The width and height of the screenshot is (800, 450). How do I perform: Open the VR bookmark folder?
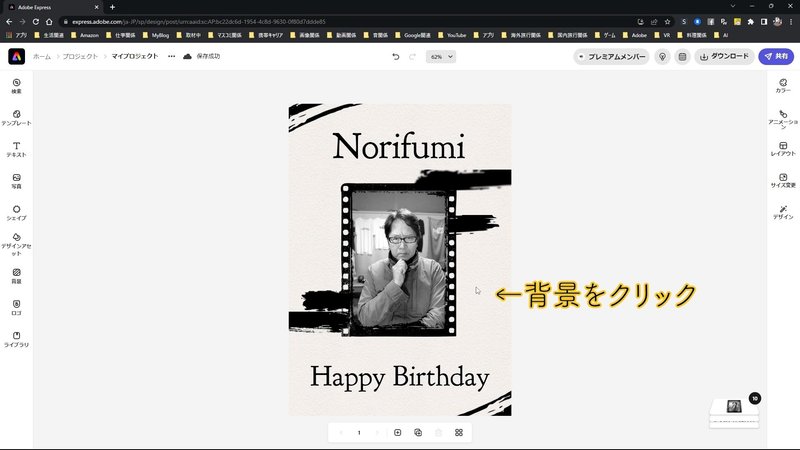tap(662, 35)
